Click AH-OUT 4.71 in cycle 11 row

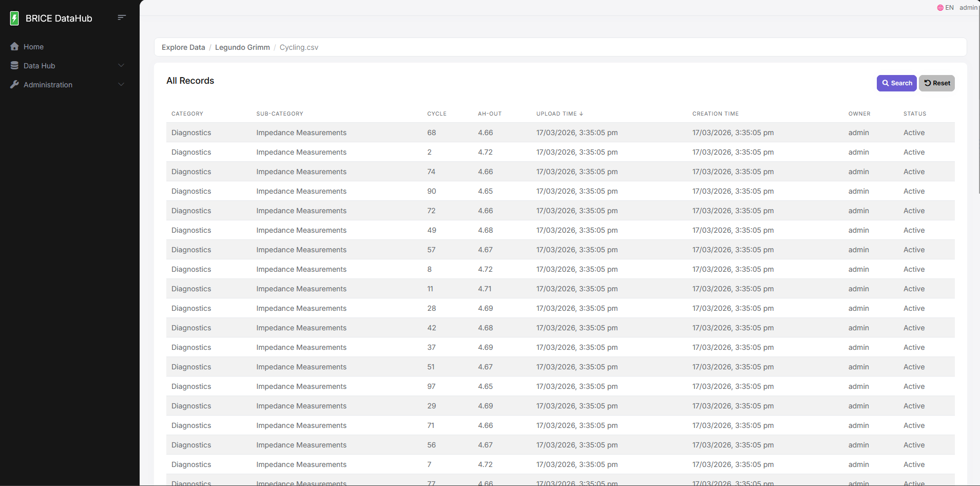click(485, 289)
